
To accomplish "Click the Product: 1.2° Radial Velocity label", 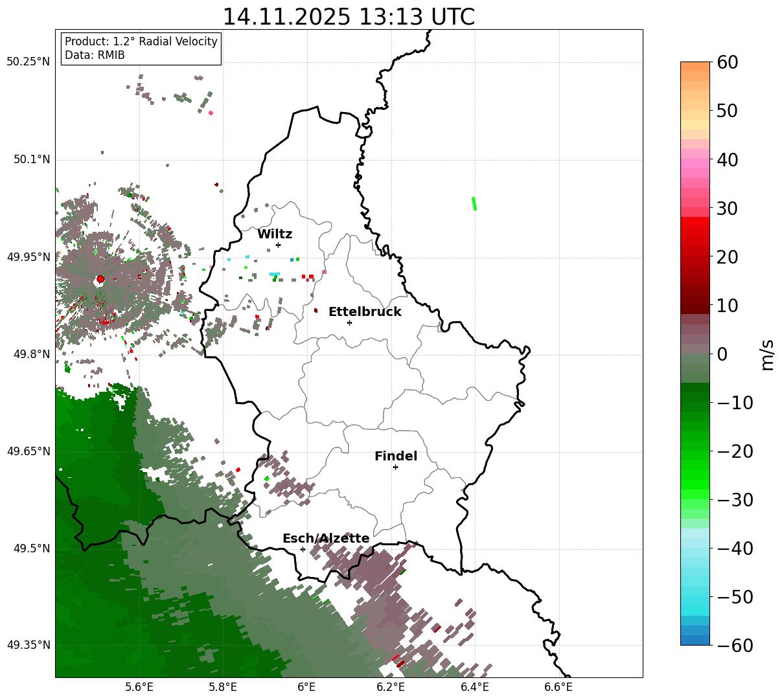I will [141, 41].
